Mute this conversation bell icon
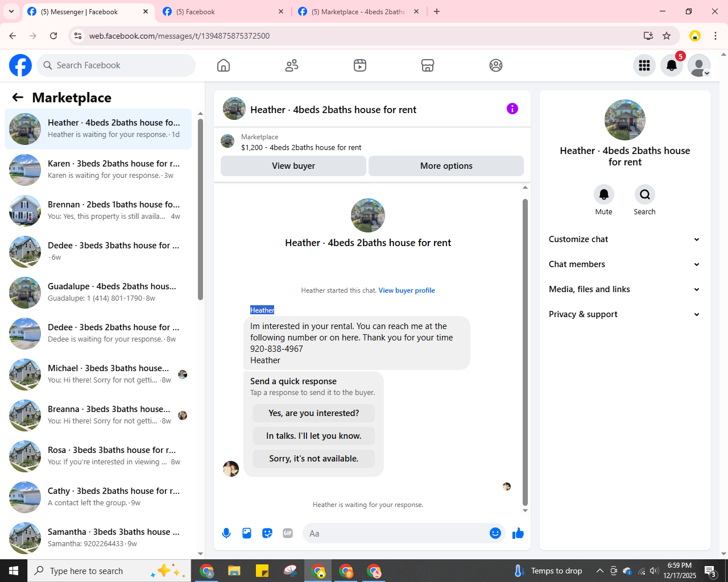728x582 pixels. [604, 194]
